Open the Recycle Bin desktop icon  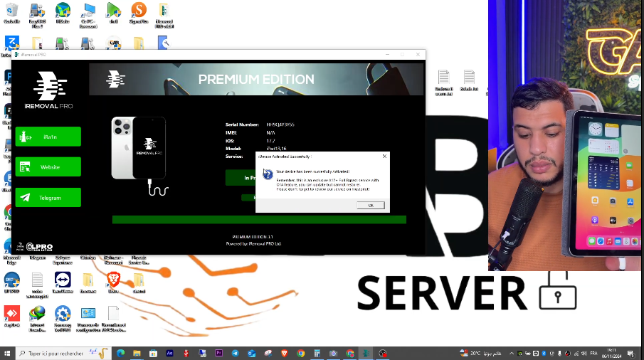12,13
